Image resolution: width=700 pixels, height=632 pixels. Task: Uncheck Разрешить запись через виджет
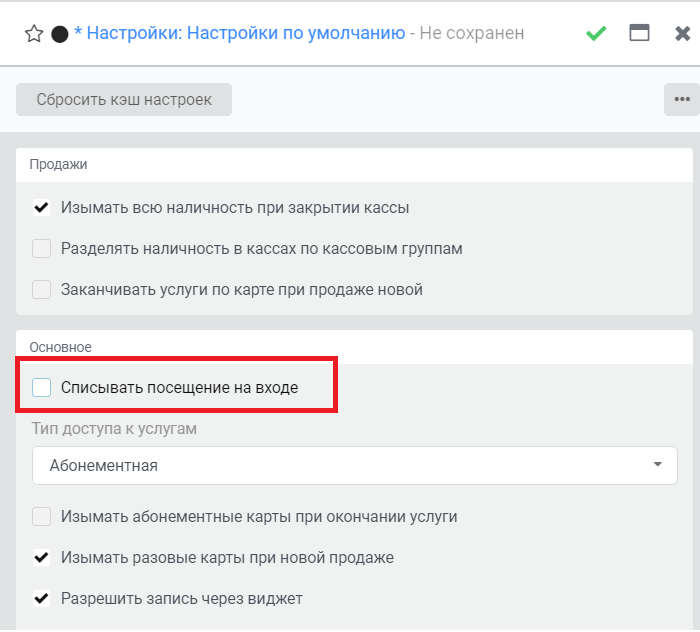coord(42,599)
